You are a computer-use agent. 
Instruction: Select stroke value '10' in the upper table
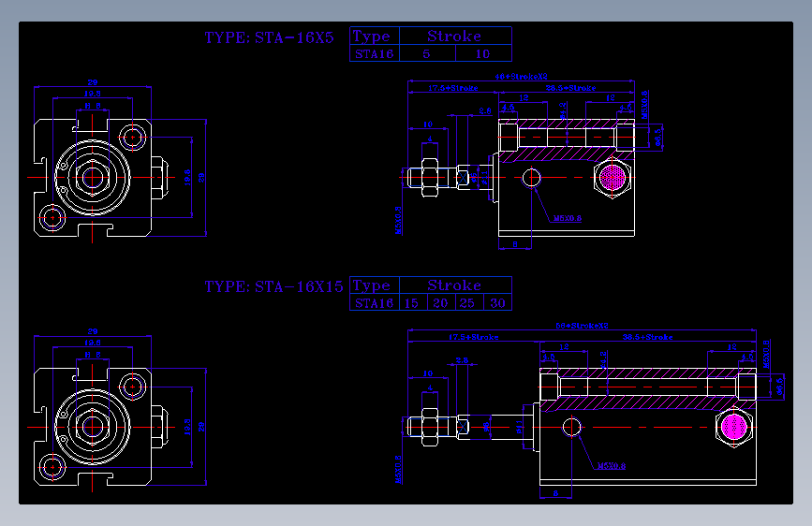(482, 54)
